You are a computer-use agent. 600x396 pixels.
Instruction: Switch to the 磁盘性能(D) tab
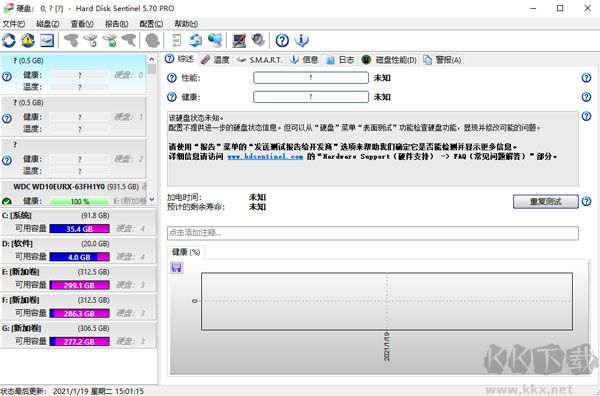(x=389, y=60)
